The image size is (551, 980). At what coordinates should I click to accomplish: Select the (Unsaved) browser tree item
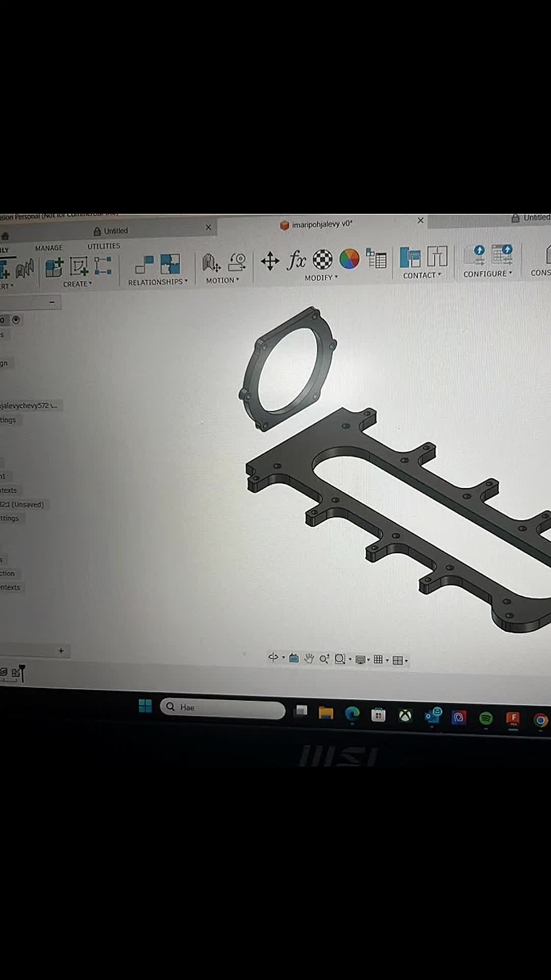coord(22,504)
